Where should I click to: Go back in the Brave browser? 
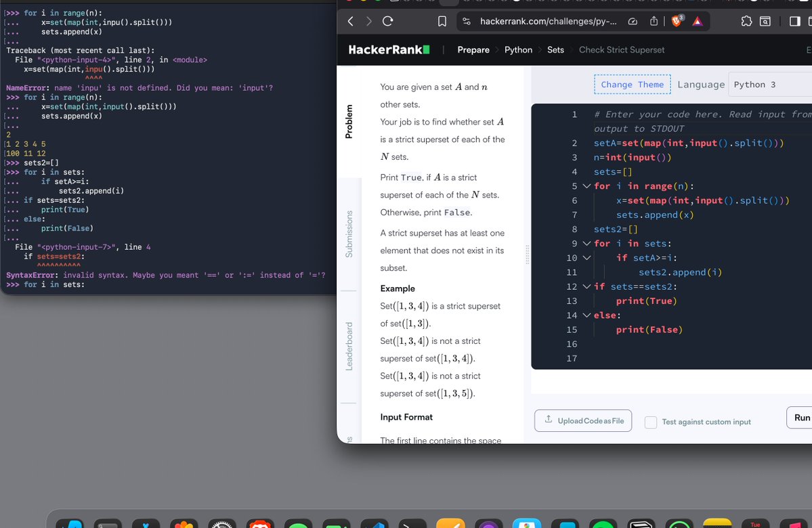(x=351, y=21)
